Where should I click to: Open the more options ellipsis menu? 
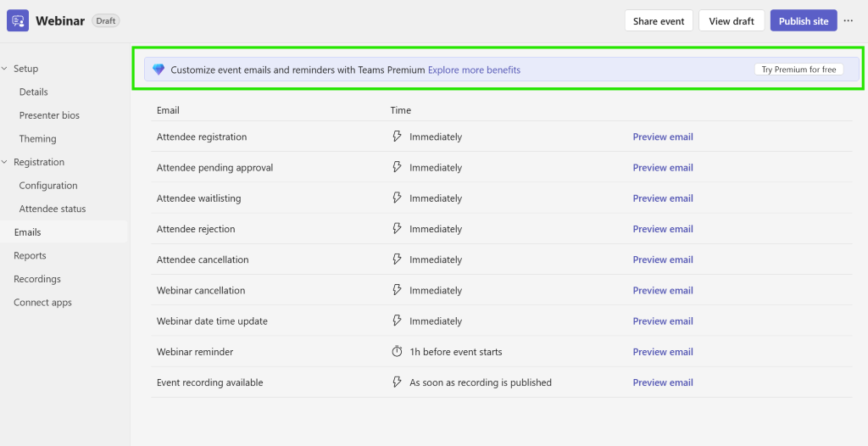[848, 21]
